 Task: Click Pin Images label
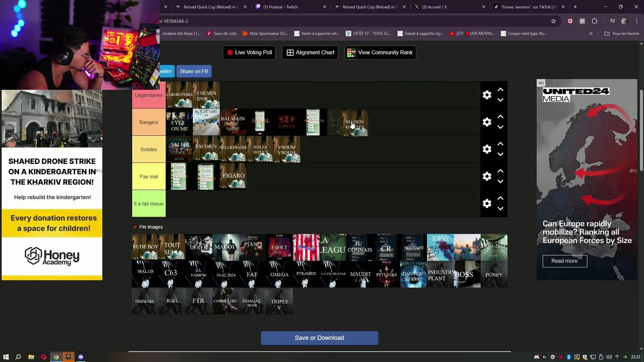point(151,227)
